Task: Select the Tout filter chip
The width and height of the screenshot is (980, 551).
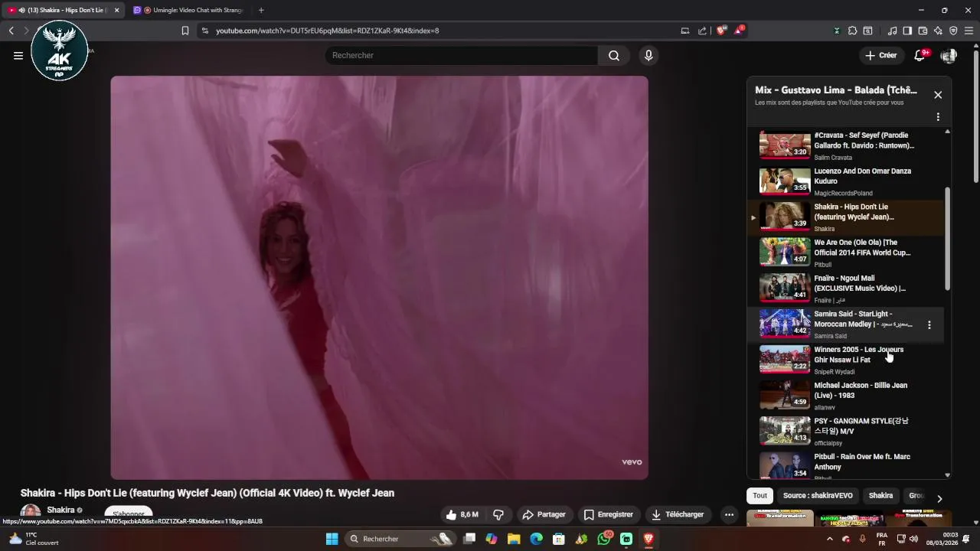Action: [x=759, y=495]
